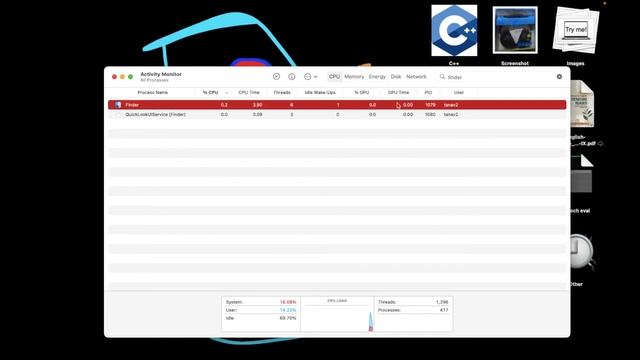
Task: Switch to the Disk tab
Action: pyautogui.click(x=396, y=77)
